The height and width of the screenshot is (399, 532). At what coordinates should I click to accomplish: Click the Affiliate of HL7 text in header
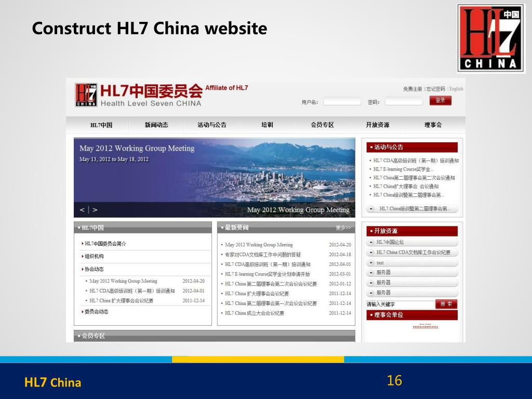click(x=227, y=88)
